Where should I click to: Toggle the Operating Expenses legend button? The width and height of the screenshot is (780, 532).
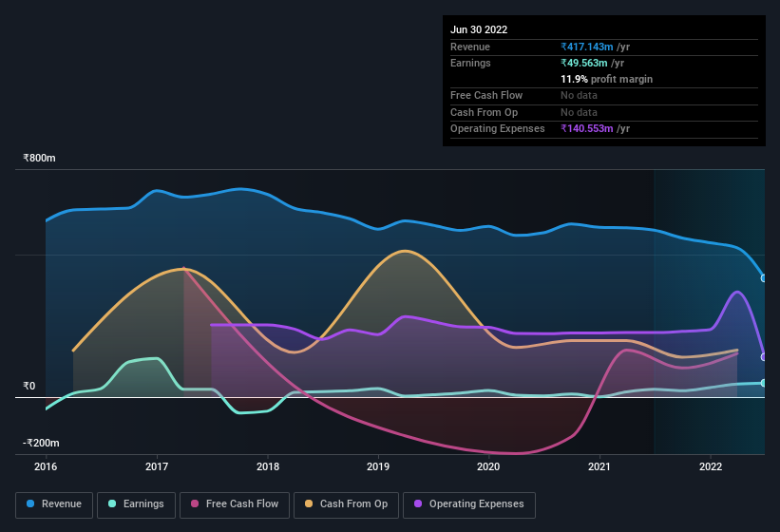[x=469, y=504]
